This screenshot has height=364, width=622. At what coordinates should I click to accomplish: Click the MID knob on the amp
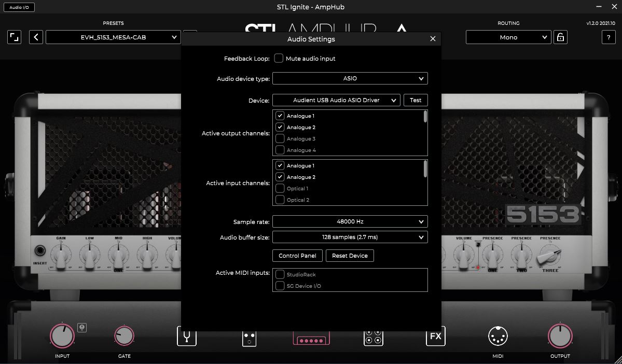119,255
